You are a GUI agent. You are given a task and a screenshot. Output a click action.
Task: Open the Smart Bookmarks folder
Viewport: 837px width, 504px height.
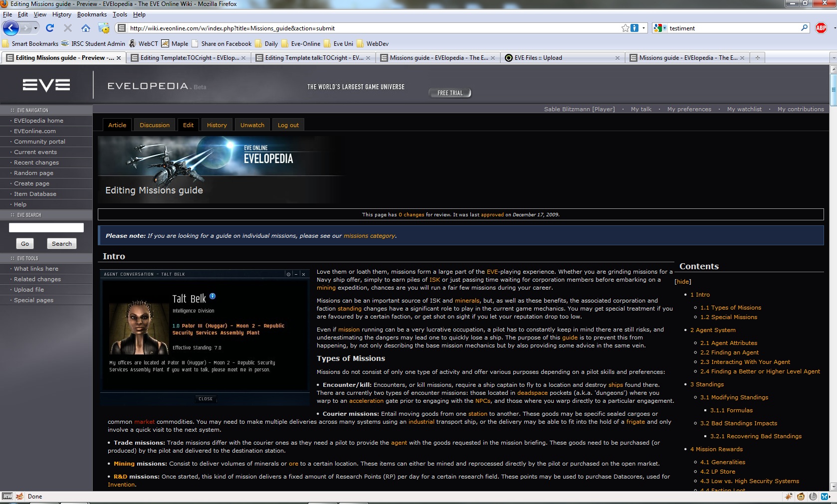coord(30,44)
